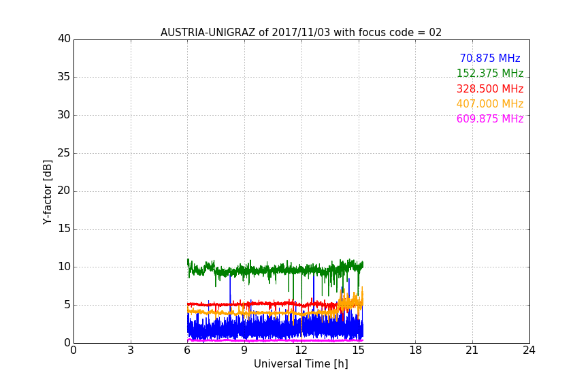Select the 70.875 MHz legend label
The image size is (588, 392).
coord(490,58)
